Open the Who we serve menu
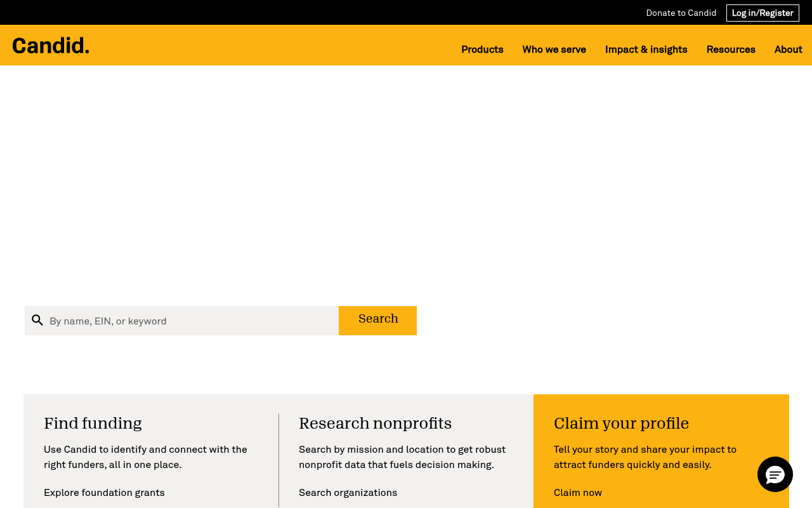The width and height of the screenshot is (812, 508). point(554,50)
